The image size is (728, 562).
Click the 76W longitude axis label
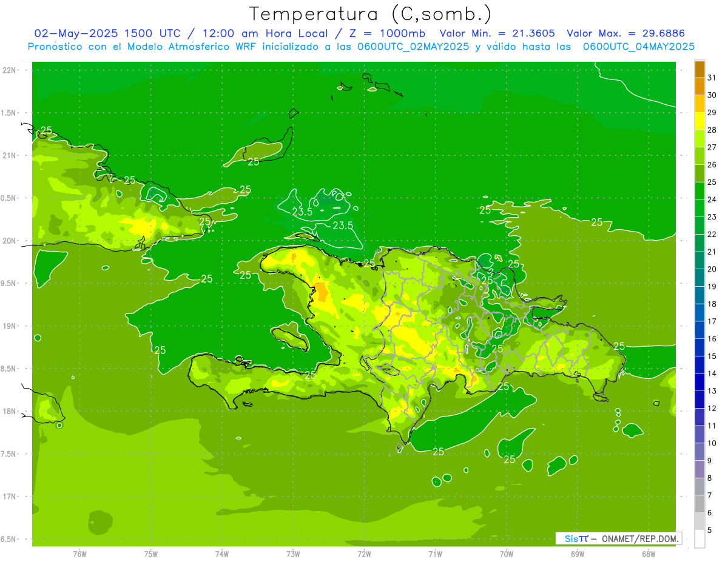[79, 554]
